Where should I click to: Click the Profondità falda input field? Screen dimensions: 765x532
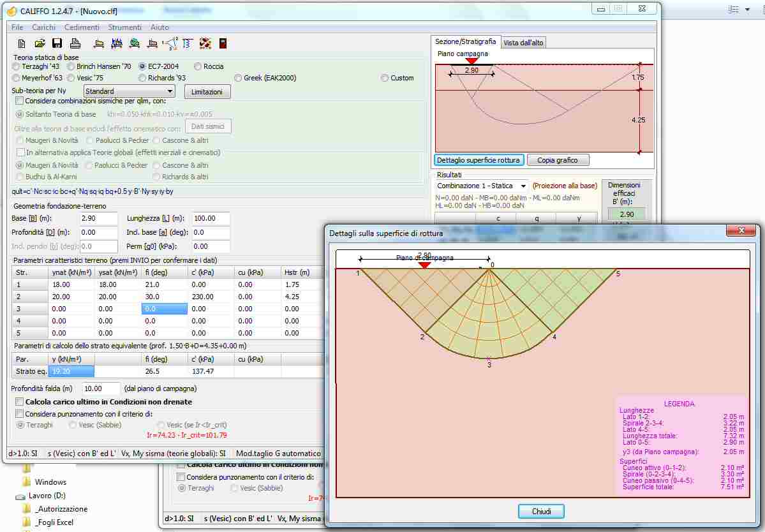click(x=101, y=388)
